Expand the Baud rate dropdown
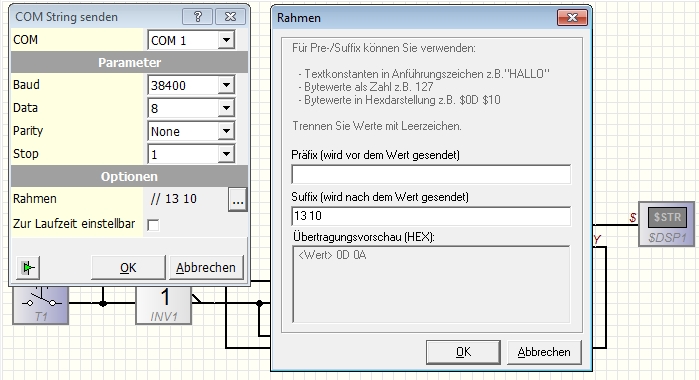Viewport: 699px width, 380px height. point(226,85)
